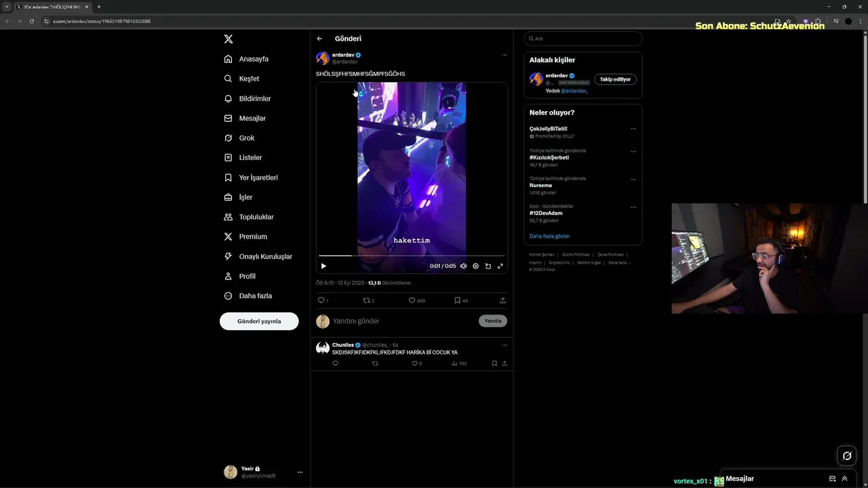Open #12DevAdam trend

pyautogui.click(x=546, y=213)
